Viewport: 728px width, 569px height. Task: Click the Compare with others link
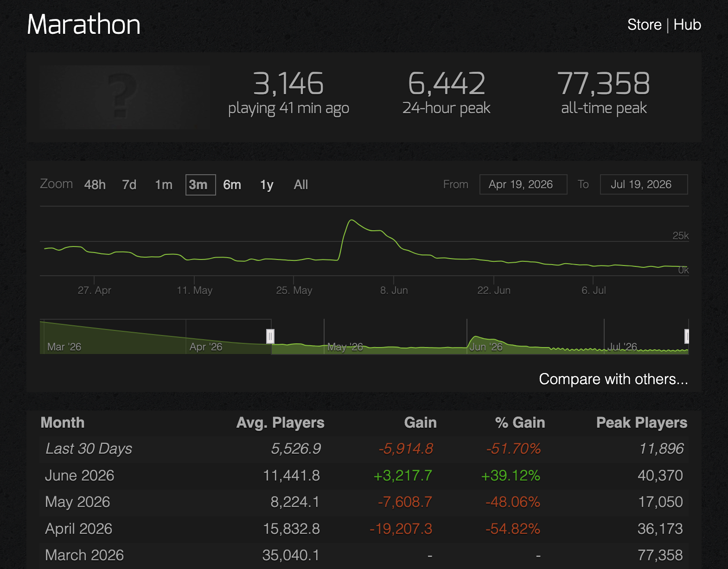pos(613,379)
